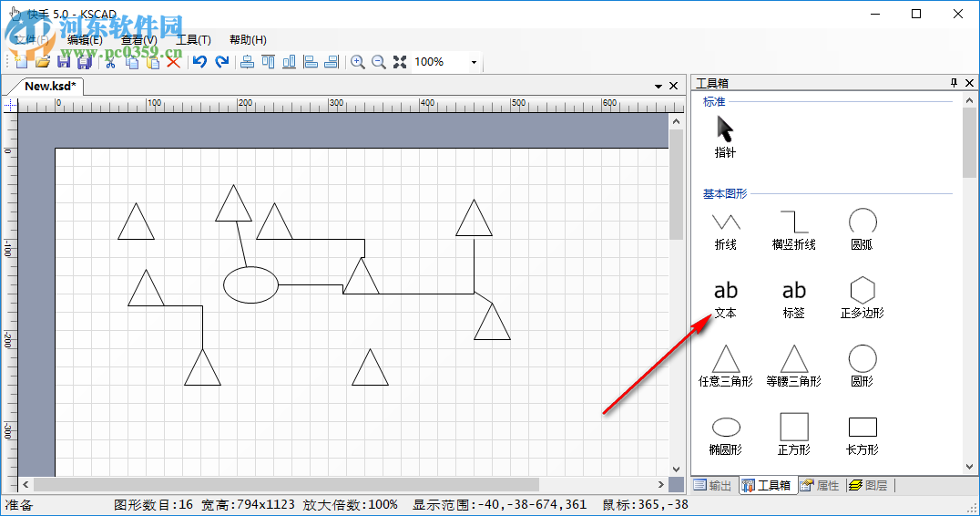Click status text 宽高:794x1123
The height and width of the screenshot is (516, 980).
[248, 505]
